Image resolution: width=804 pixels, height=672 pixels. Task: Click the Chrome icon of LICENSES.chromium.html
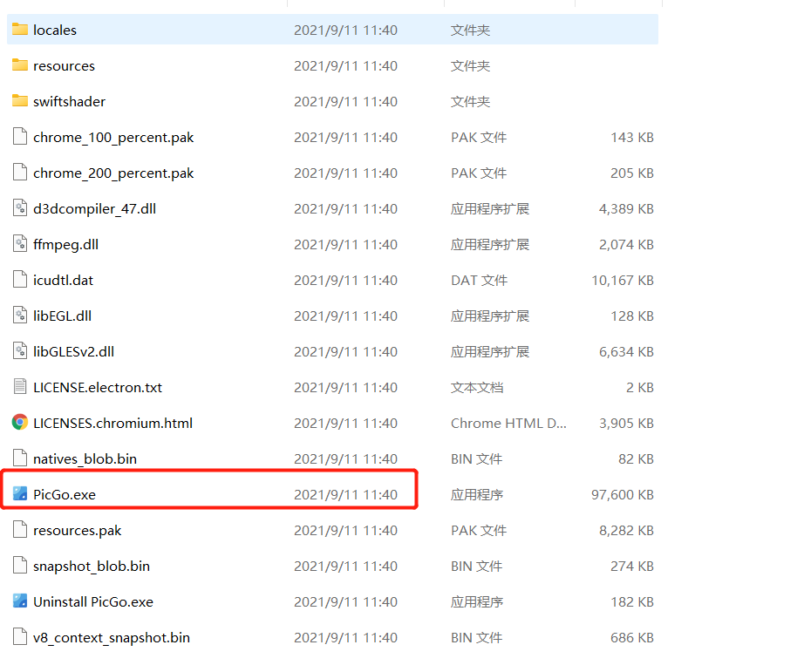tap(20, 423)
